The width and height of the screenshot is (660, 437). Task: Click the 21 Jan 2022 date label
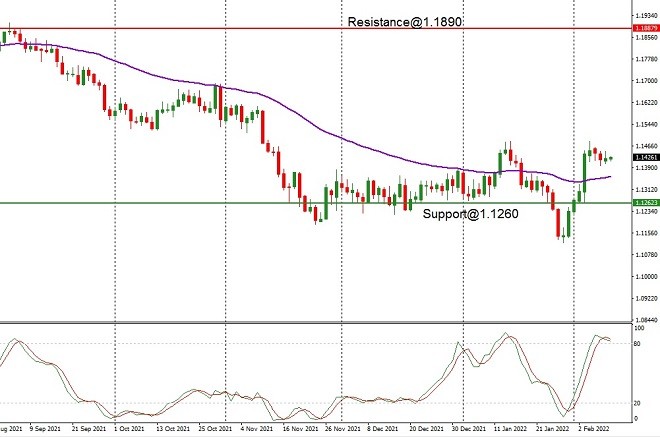[552, 429]
